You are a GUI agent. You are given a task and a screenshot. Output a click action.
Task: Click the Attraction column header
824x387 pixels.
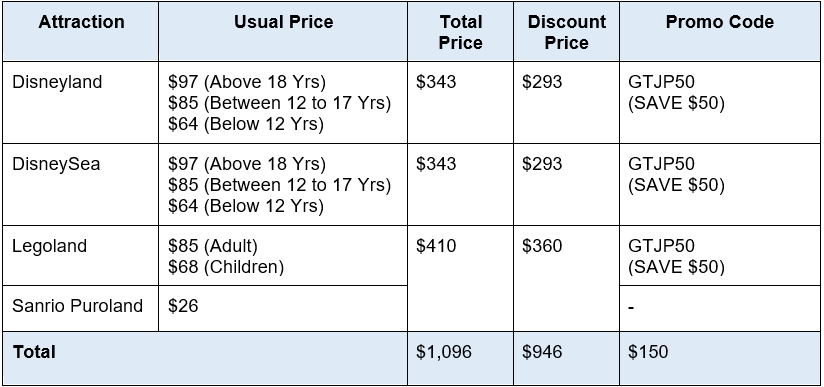click(81, 32)
